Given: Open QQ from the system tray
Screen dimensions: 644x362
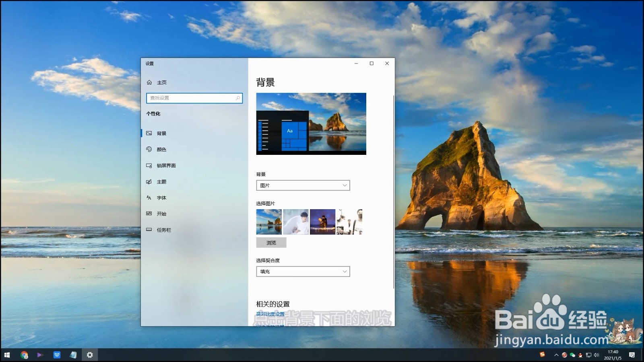Looking at the screenshot, I should pos(580,355).
